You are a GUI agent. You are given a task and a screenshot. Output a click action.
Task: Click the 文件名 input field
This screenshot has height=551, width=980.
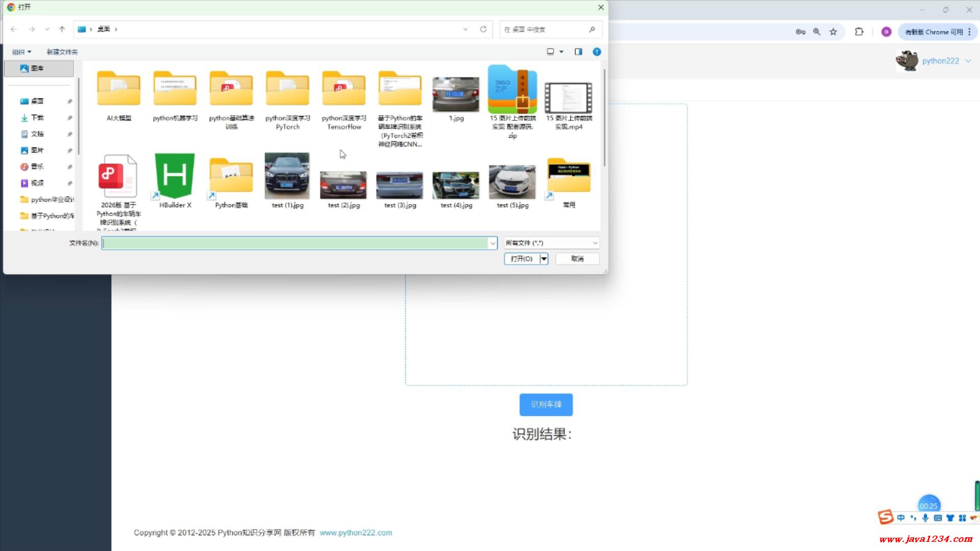coord(295,243)
